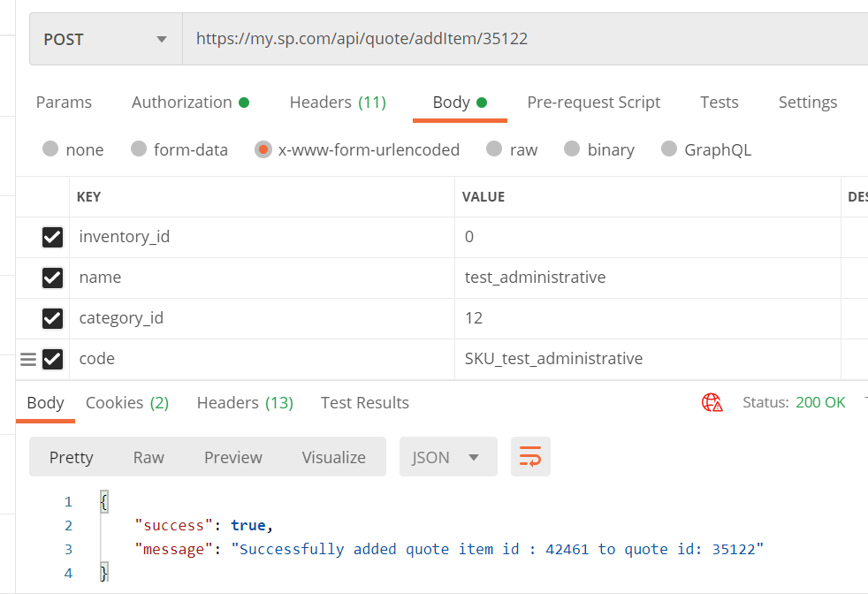
Task: Uncheck the inventory_id parameter checkbox
Action: coord(52,237)
